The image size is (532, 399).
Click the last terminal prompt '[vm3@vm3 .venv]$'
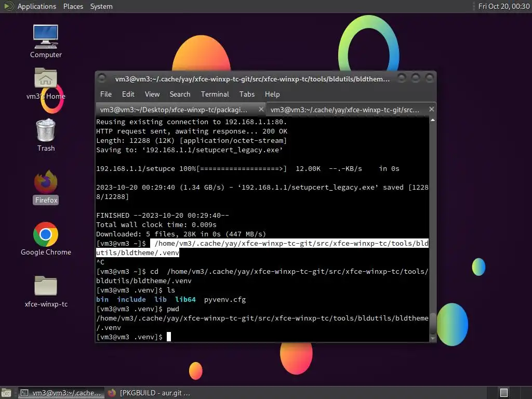click(129, 337)
